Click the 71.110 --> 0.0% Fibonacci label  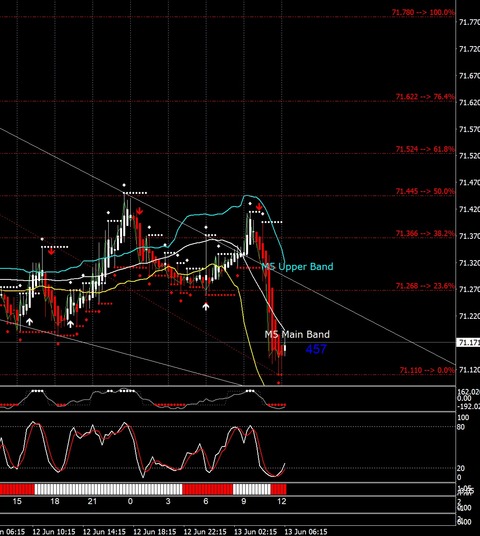[427, 370]
